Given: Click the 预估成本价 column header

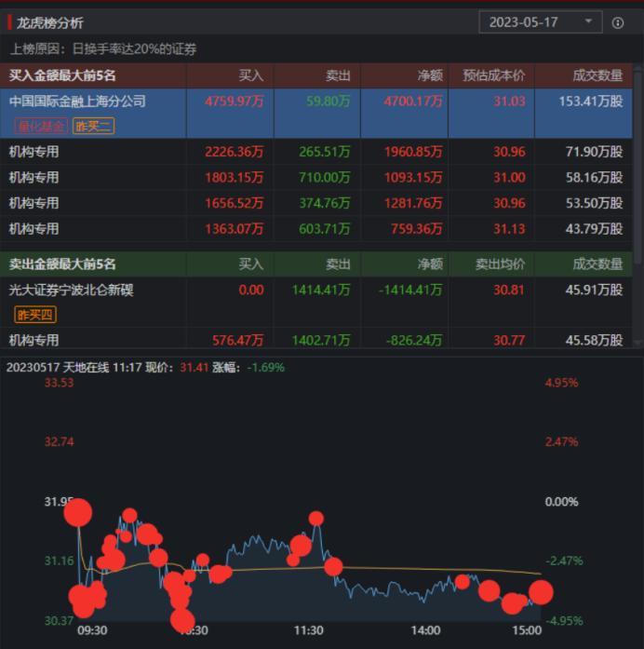Looking at the screenshot, I should [499, 75].
